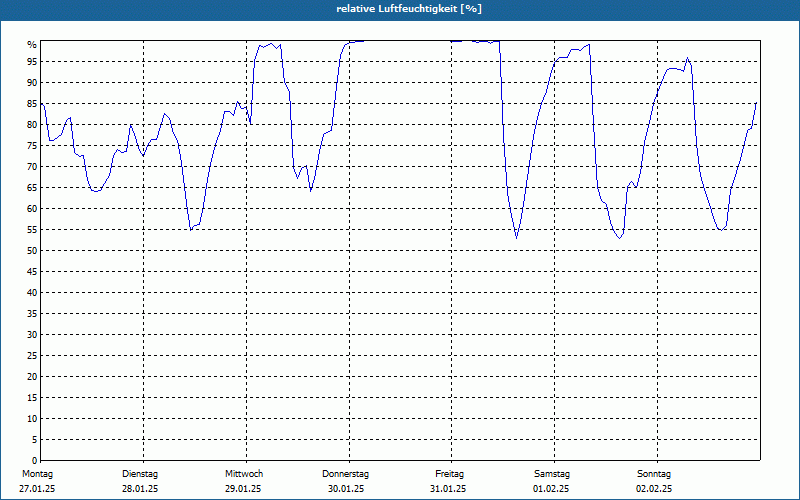Image resolution: width=800 pixels, height=500 pixels.
Task: Click date label 01.02.25
Action: tap(551, 489)
